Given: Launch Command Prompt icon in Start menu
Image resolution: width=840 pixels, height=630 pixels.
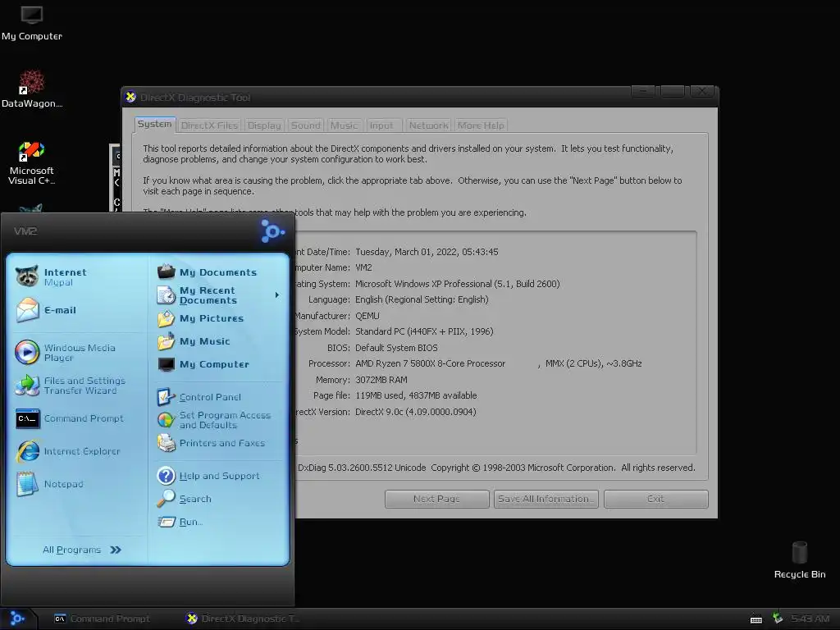Looking at the screenshot, I should [27, 418].
